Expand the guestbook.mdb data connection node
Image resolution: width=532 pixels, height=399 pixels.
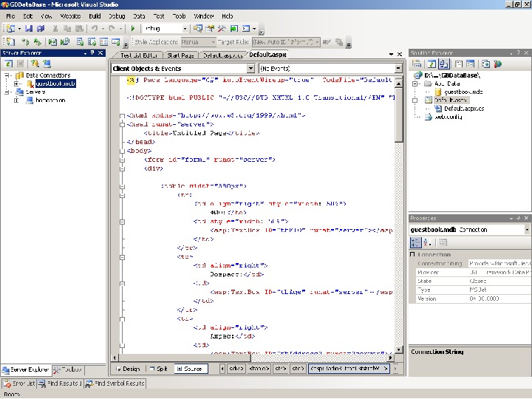pos(16,83)
